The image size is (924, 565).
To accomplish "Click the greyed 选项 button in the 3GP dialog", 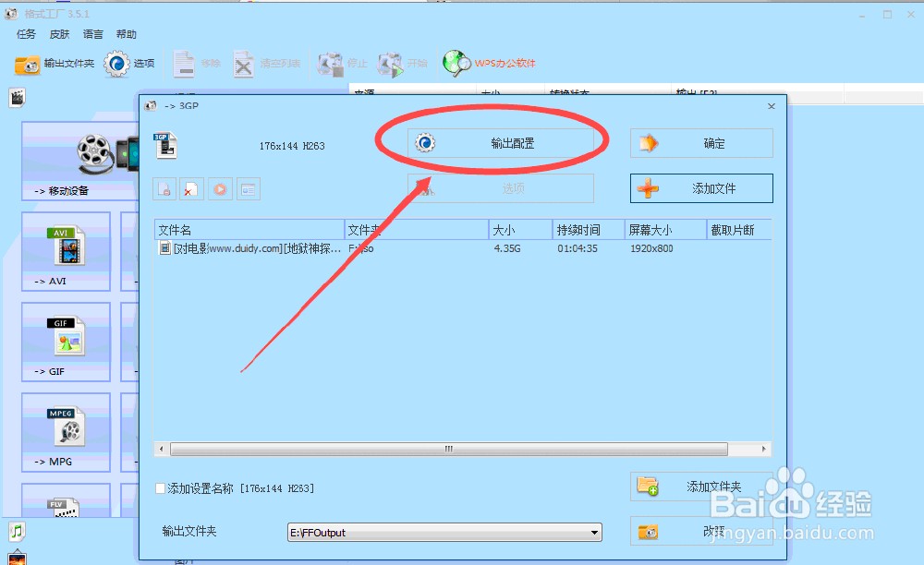I will (500, 188).
